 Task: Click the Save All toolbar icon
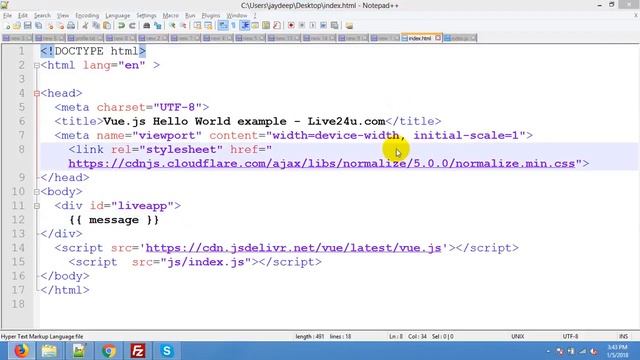pyautogui.click(x=38, y=26)
